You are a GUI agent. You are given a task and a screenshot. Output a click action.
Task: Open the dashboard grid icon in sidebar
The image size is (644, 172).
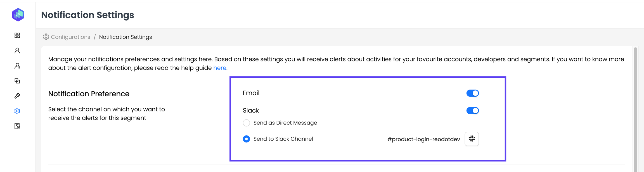click(x=17, y=35)
